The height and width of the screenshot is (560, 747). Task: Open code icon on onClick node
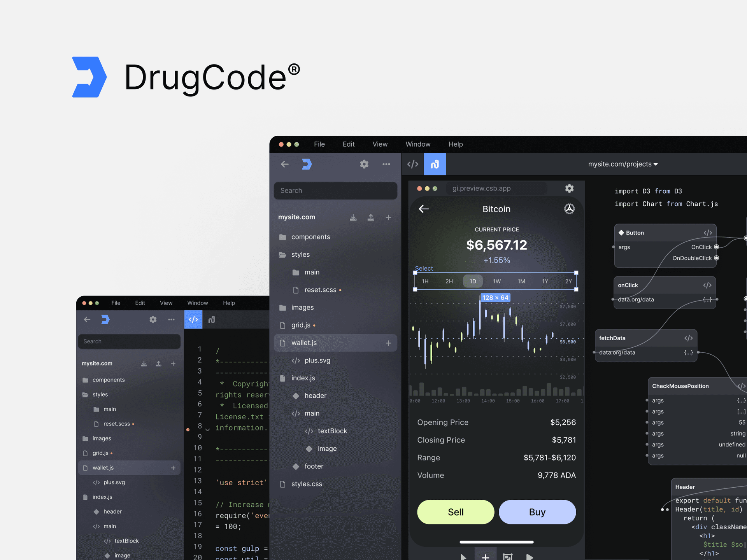707,285
